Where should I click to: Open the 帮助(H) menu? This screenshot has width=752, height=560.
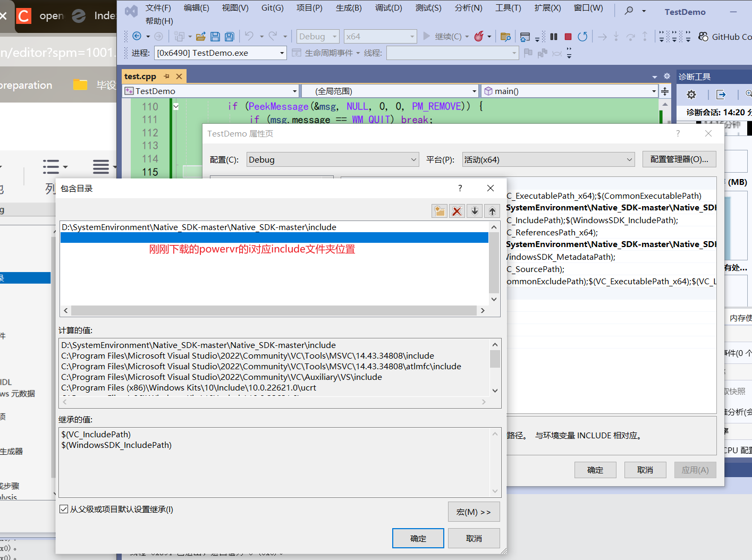[x=159, y=21]
